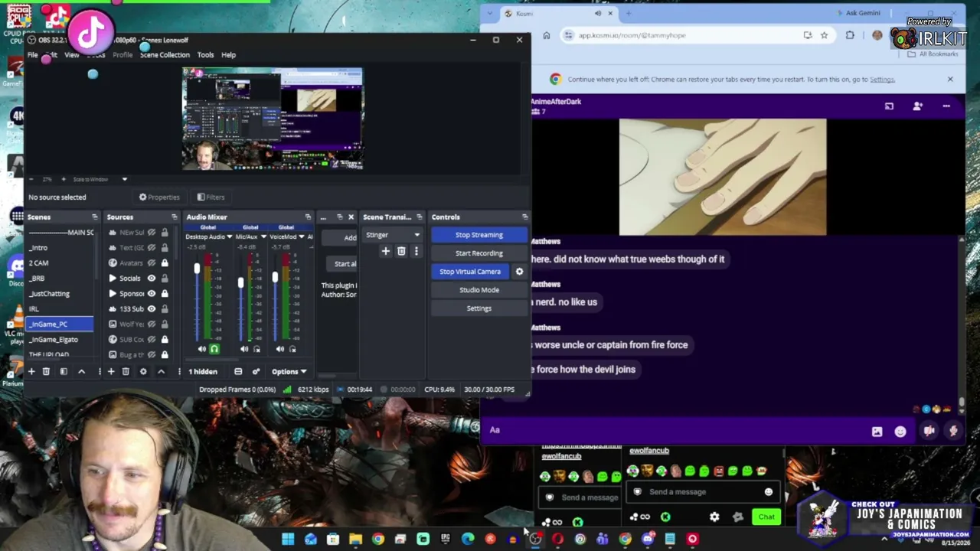The width and height of the screenshot is (980, 551).
Task: Show the hidden Text (GDI) source
Action: click(x=152, y=248)
